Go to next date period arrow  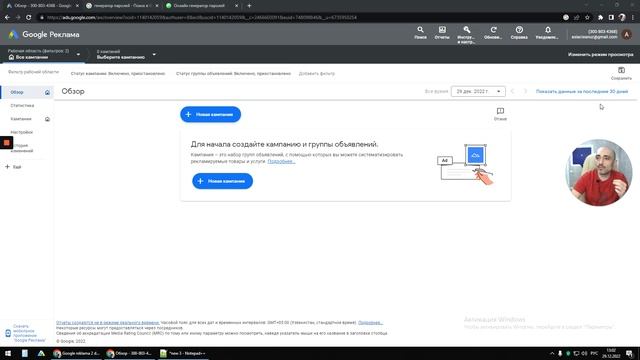point(525,91)
